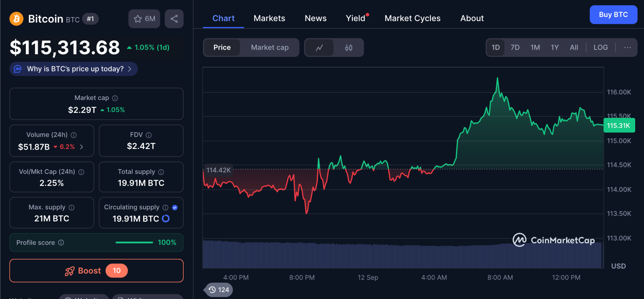
Task: Switch to the Market Cycles tab
Action: 412,18
